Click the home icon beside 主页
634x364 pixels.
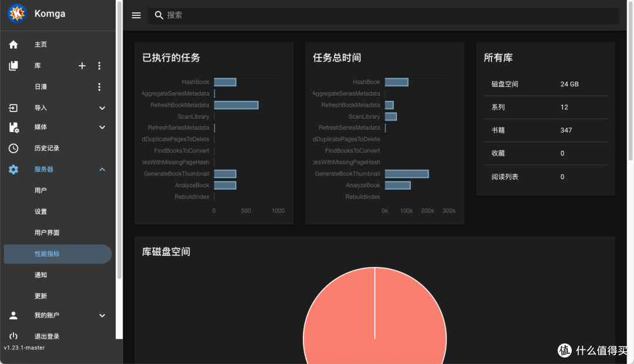pos(14,45)
